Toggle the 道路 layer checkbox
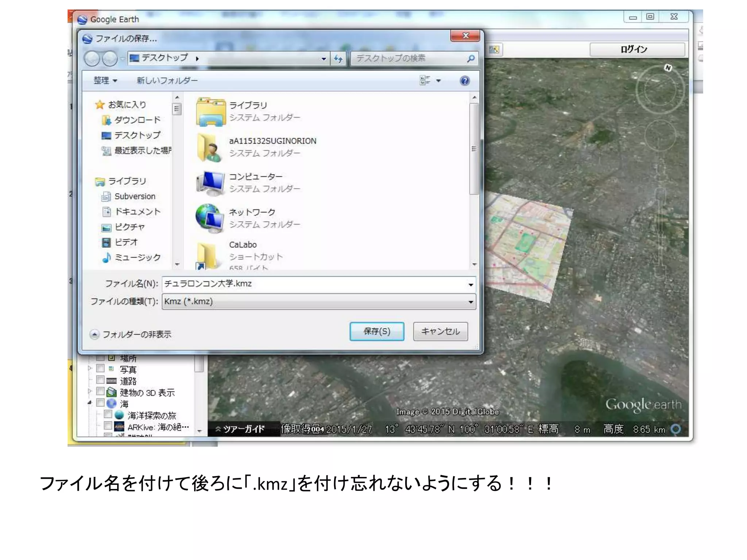 (x=100, y=380)
